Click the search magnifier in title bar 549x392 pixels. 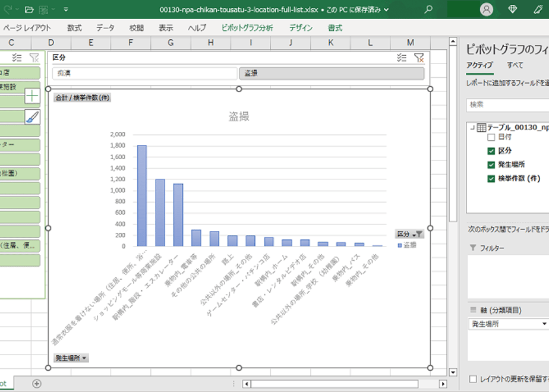pyautogui.click(x=428, y=10)
